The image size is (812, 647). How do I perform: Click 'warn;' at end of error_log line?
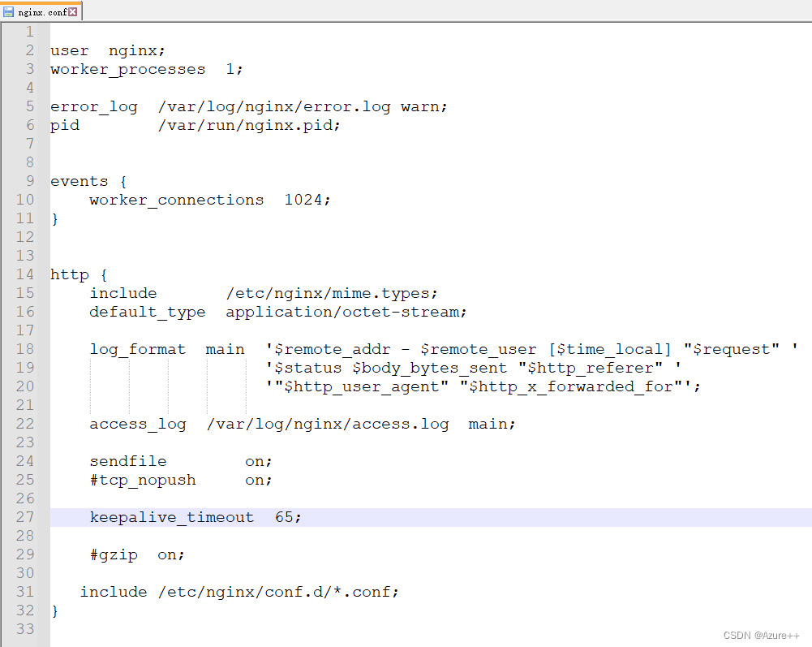pos(424,107)
